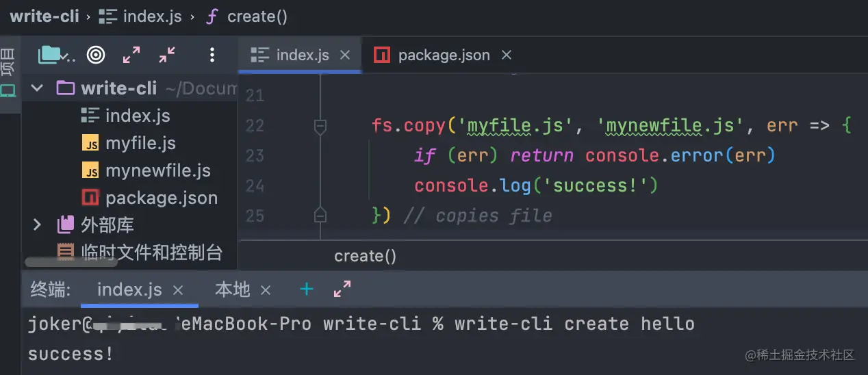Collapse the write-cli project folder
The width and height of the screenshot is (868, 375).
(x=37, y=88)
